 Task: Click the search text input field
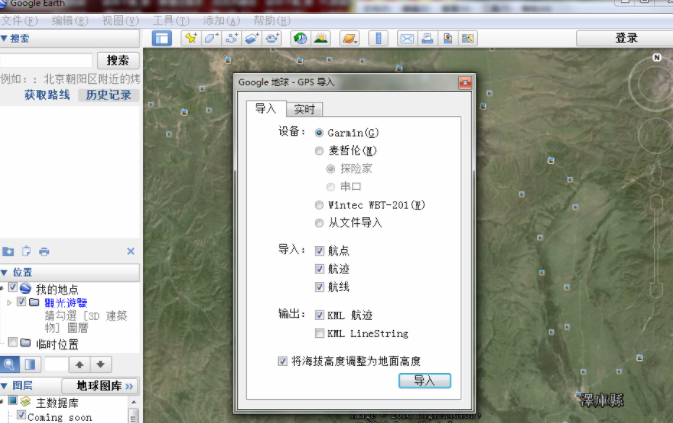(x=46, y=60)
